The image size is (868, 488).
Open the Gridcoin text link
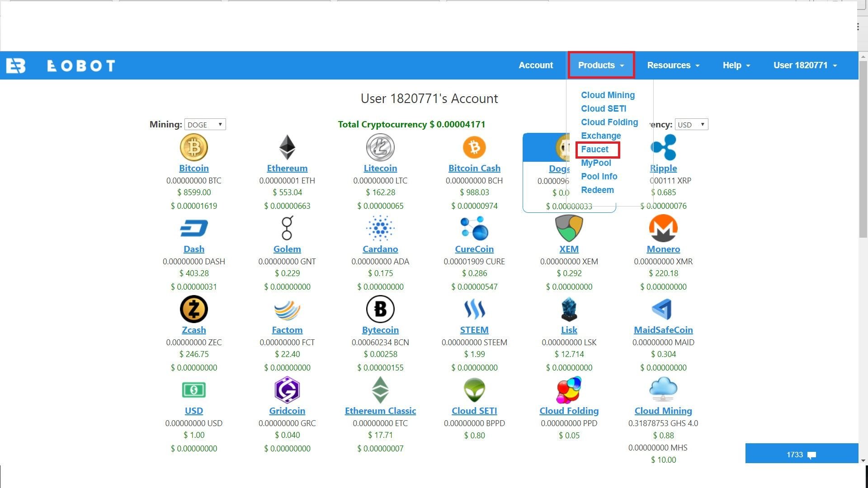click(x=287, y=411)
